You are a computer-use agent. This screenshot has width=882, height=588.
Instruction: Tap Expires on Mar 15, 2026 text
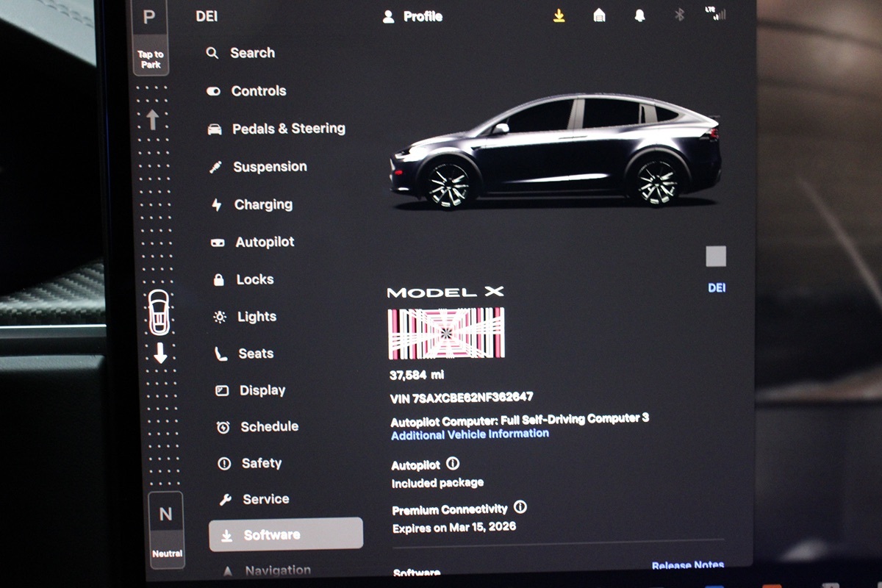454,528
